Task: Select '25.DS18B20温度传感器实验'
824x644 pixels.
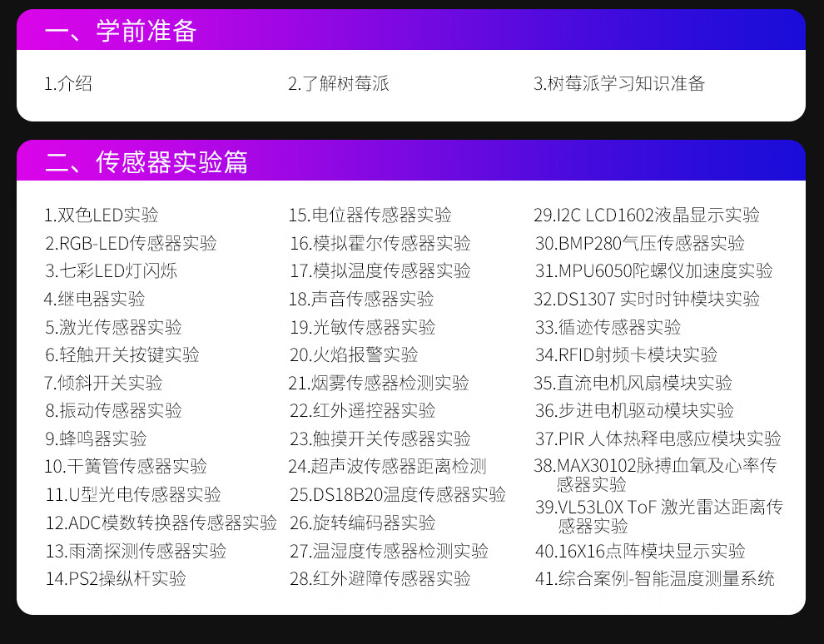Action: point(398,495)
